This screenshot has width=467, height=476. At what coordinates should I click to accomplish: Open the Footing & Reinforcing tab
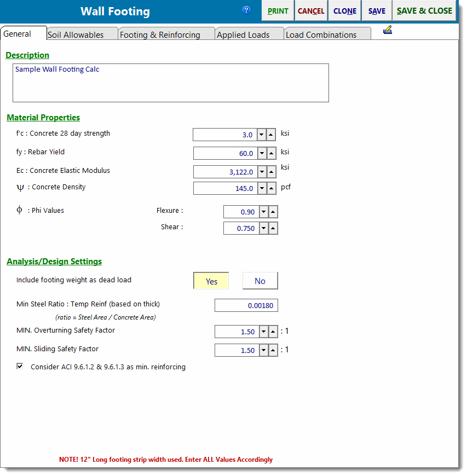[x=160, y=34]
